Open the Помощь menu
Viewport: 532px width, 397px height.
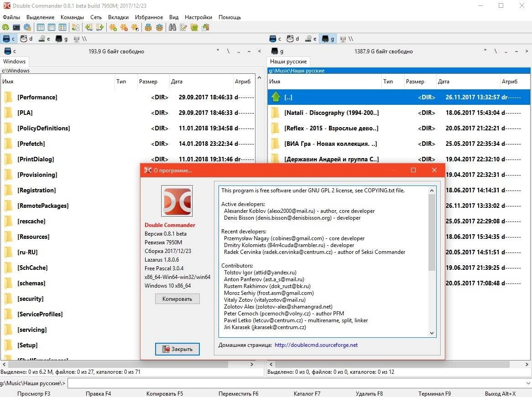[229, 17]
